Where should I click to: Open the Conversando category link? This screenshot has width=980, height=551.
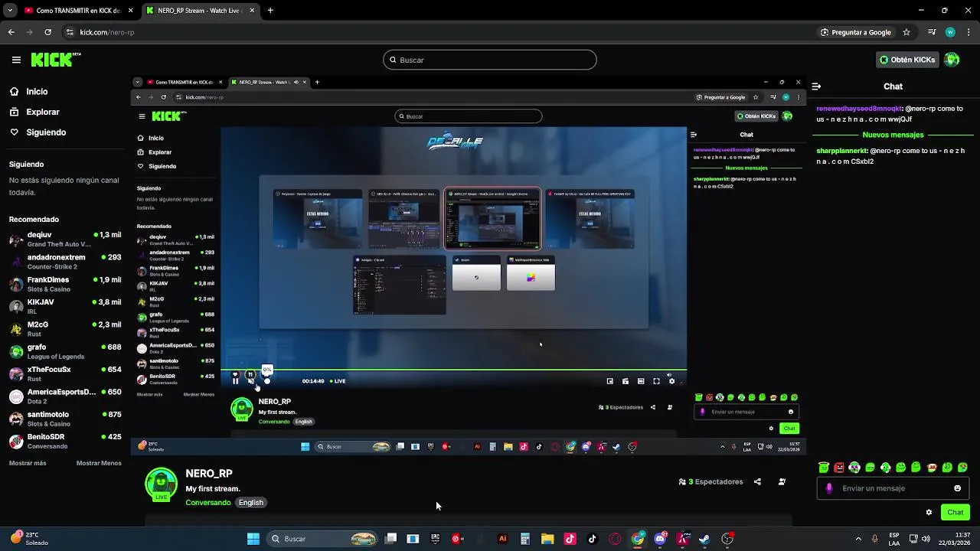208,503
